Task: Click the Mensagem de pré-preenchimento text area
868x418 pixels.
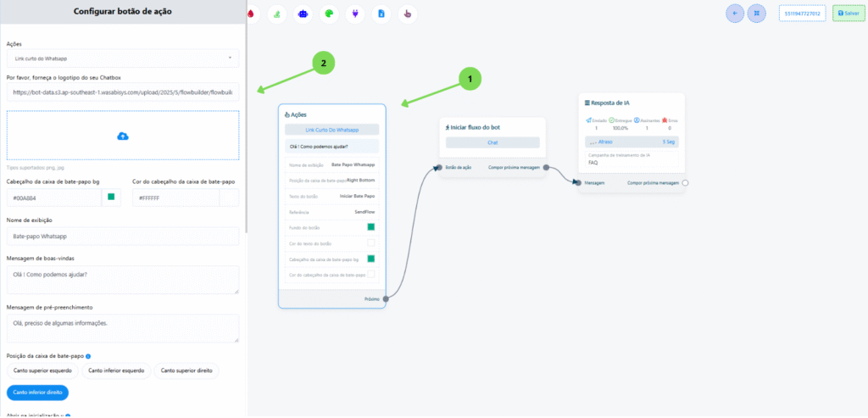Action: click(123, 328)
